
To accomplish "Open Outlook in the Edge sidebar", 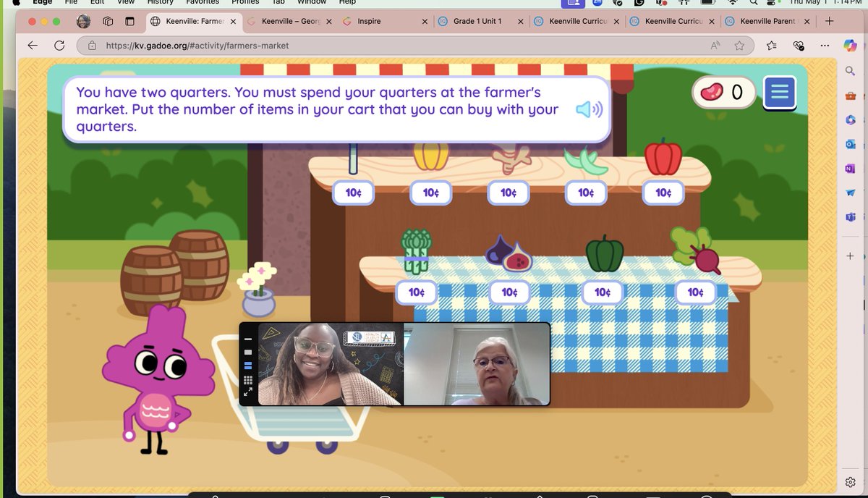I will (x=850, y=144).
